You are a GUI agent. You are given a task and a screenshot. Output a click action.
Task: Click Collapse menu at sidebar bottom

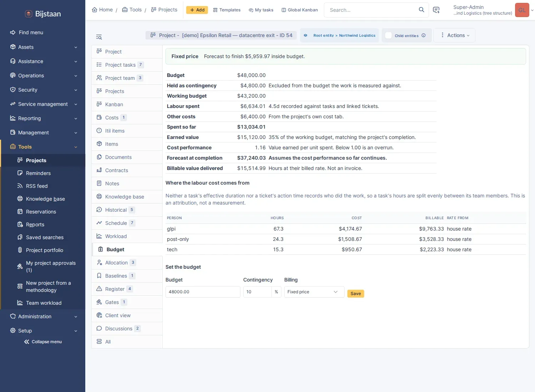tap(43, 342)
